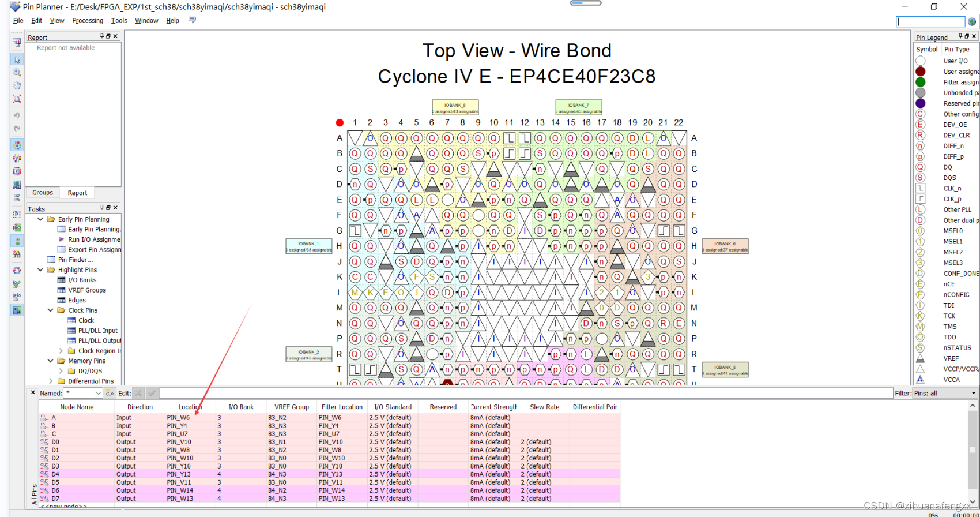
Task: Collapse the Memory Pins folder
Action: click(51, 361)
